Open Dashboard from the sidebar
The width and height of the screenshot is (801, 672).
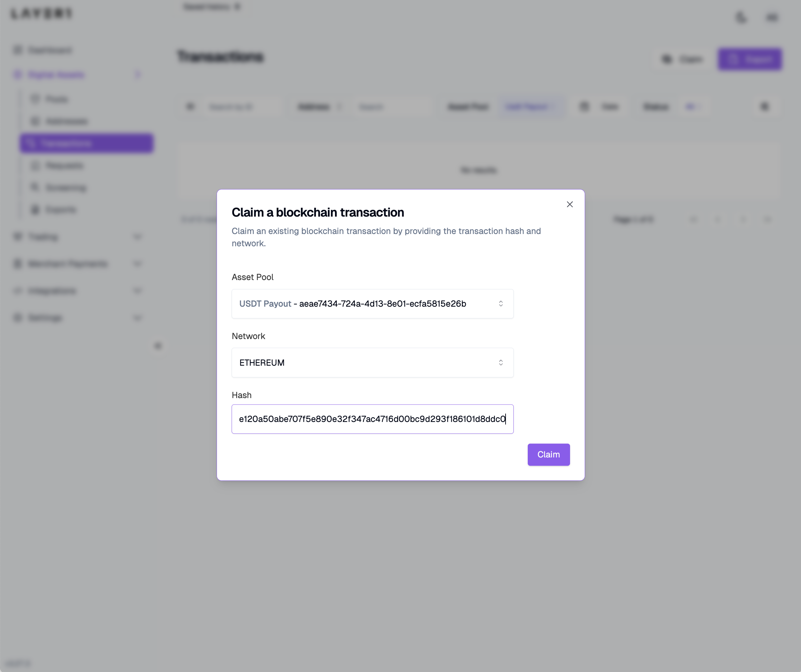click(49, 50)
